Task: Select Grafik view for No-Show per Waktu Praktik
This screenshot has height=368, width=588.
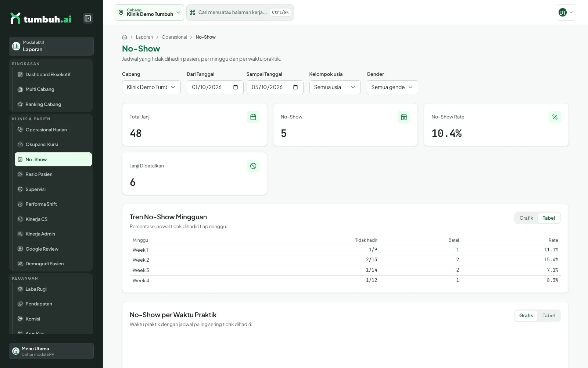Action: (x=526, y=316)
